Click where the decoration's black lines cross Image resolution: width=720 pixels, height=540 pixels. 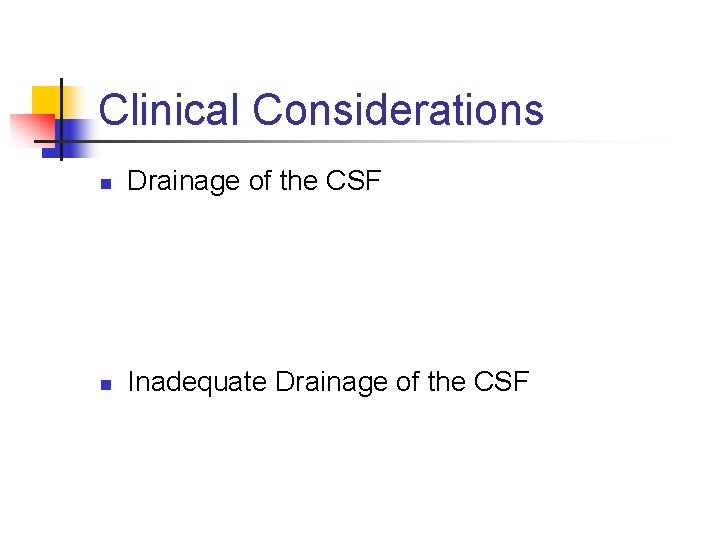click(x=61, y=141)
